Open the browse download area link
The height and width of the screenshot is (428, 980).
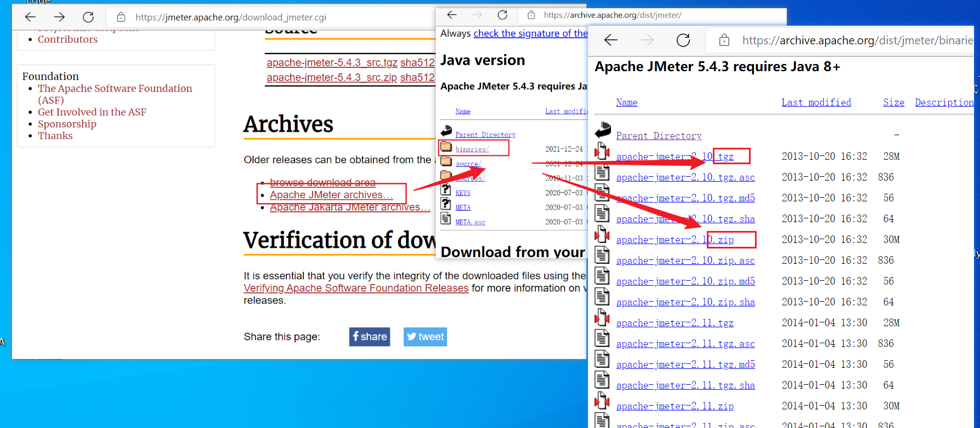[322, 182]
